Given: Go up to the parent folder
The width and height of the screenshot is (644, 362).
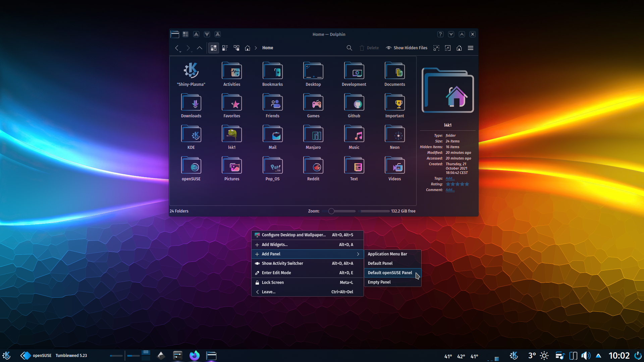Looking at the screenshot, I should (x=200, y=48).
